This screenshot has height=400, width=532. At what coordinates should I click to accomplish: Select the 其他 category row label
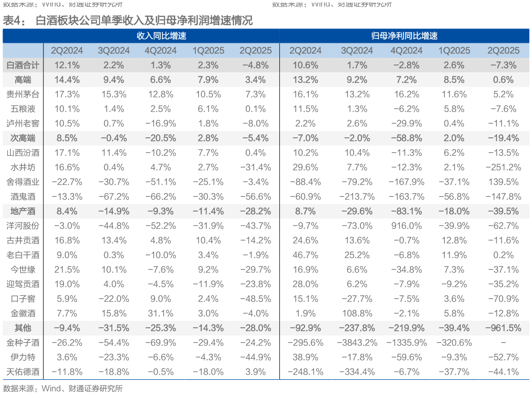point(23,328)
